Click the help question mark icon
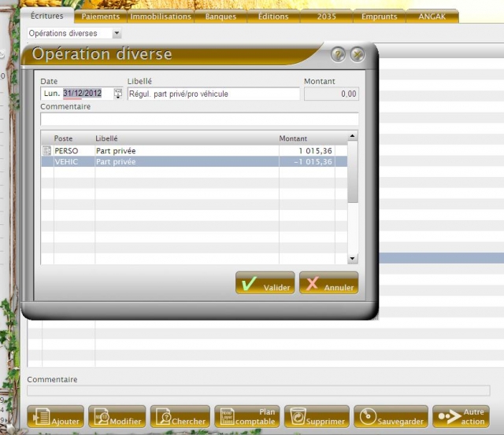 pos(339,55)
